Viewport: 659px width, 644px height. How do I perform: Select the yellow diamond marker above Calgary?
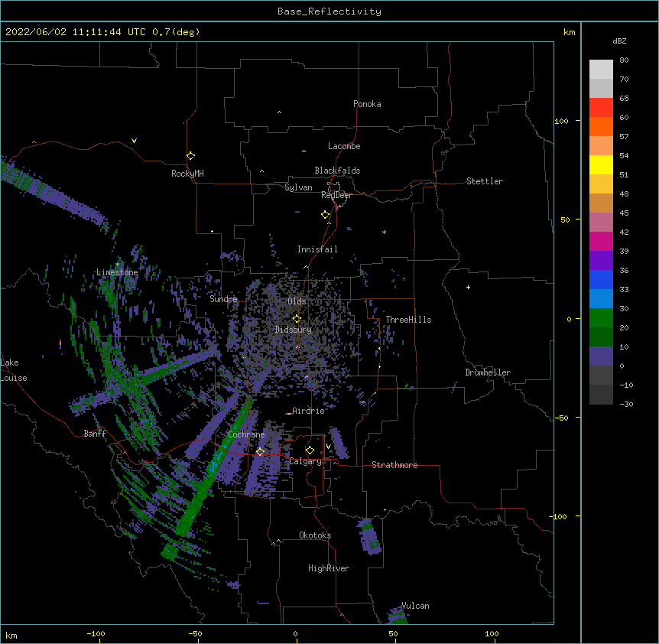[310, 450]
